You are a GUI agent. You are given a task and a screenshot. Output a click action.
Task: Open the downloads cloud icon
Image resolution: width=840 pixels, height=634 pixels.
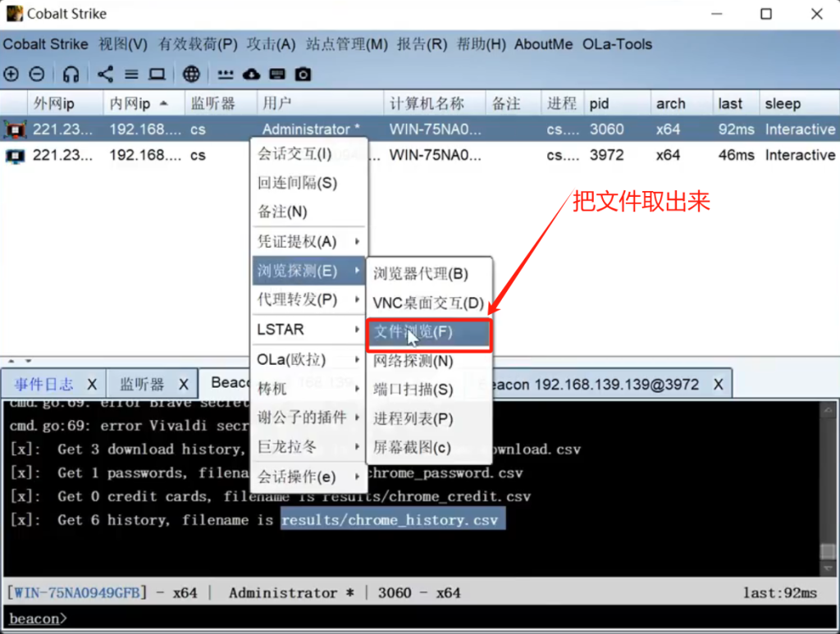251,74
